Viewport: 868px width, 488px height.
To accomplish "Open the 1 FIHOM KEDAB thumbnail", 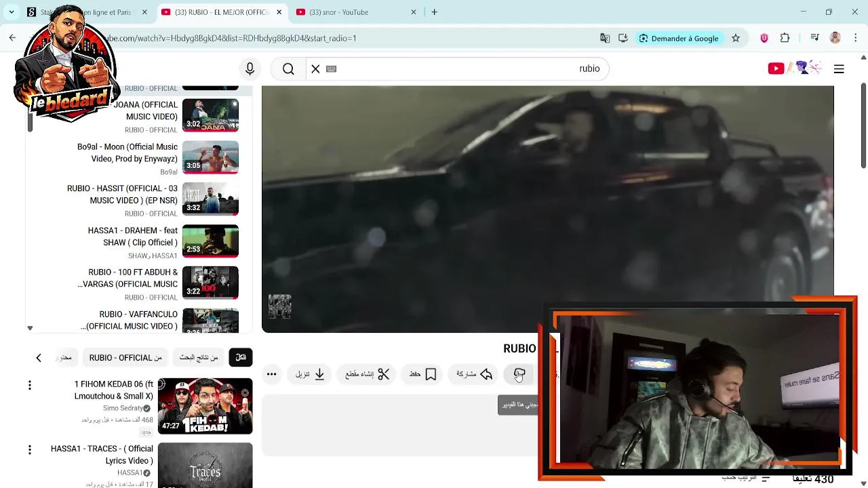I will coord(205,406).
